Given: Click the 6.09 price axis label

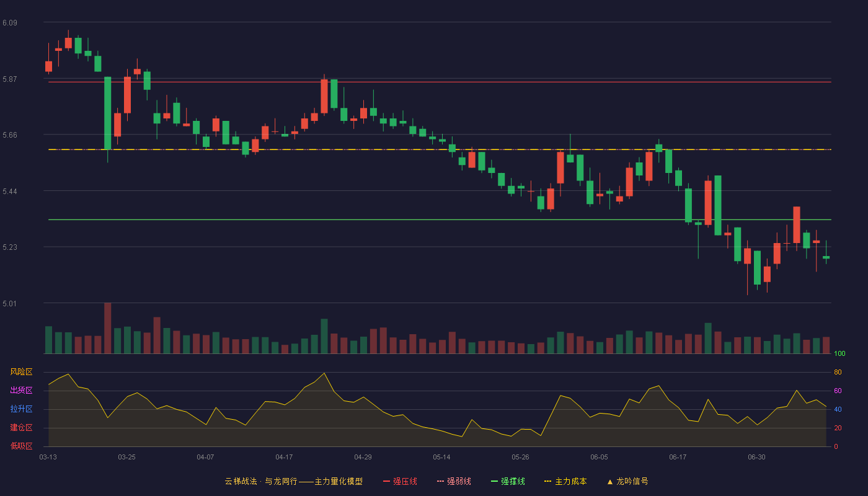Looking at the screenshot, I should pos(10,23).
